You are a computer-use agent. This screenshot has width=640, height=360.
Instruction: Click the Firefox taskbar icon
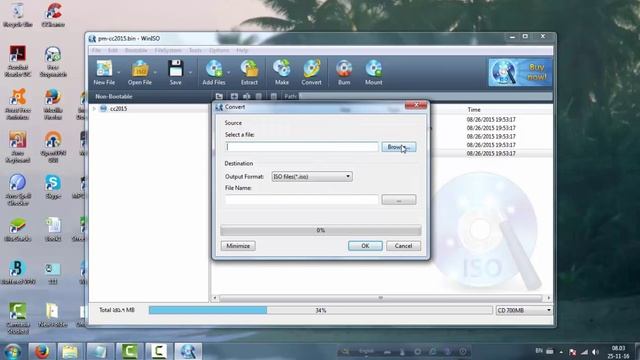[42, 351]
